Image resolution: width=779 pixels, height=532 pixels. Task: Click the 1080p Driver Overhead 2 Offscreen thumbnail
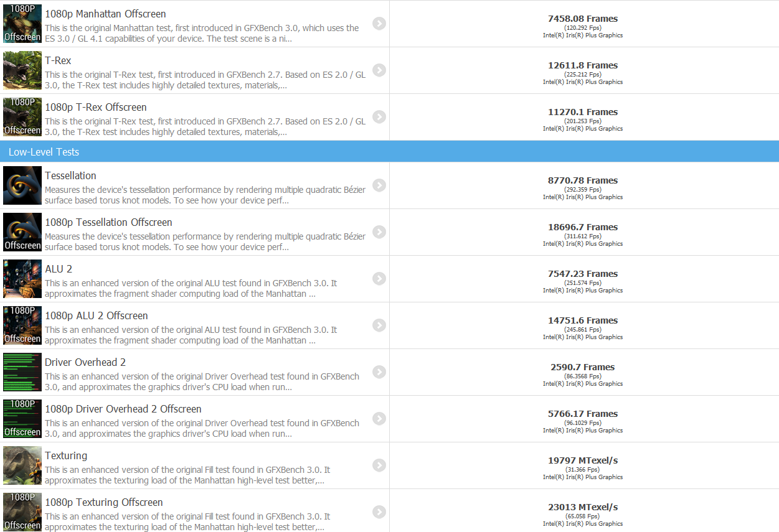tap(22, 419)
